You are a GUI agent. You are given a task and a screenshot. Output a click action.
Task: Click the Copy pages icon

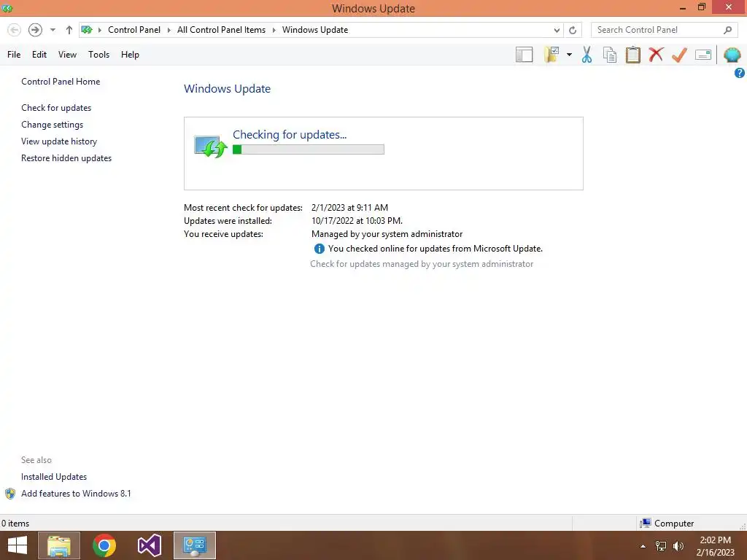click(610, 55)
